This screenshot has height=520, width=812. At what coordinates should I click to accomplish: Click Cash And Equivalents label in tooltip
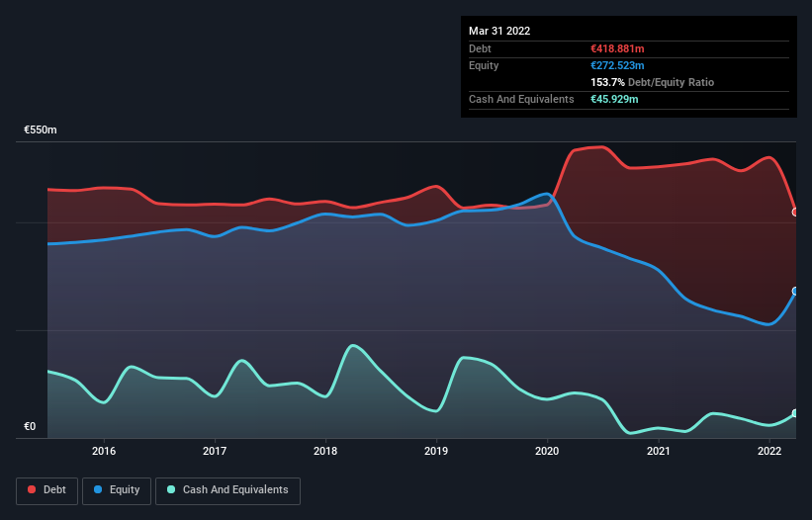click(x=521, y=99)
